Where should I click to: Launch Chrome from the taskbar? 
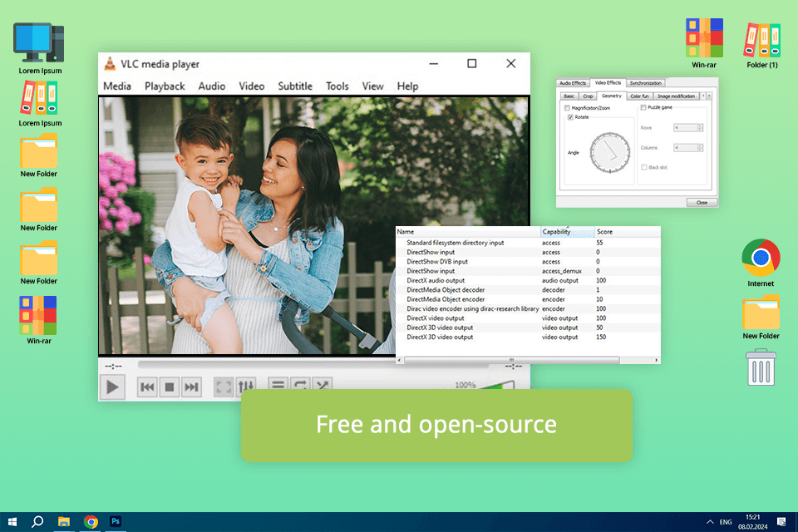pos(91,522)
